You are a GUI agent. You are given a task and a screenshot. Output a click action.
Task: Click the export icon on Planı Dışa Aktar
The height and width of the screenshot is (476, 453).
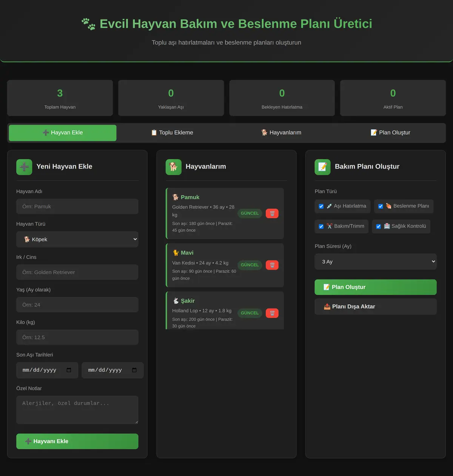[x=327, y=307]
